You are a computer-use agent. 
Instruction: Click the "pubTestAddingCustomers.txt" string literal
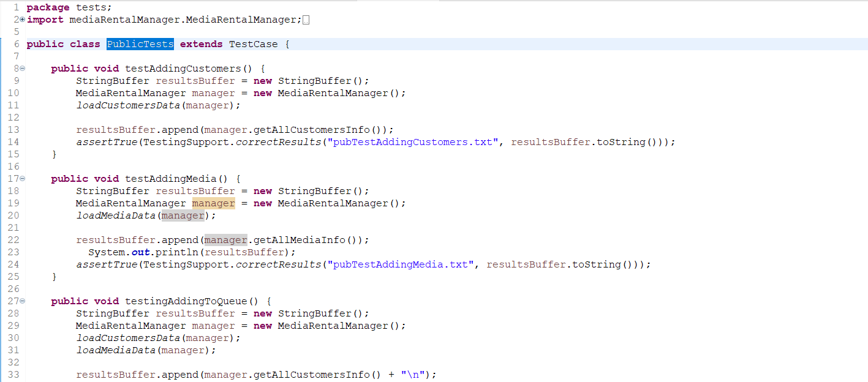pyautogui.click(x=413, y=142)
